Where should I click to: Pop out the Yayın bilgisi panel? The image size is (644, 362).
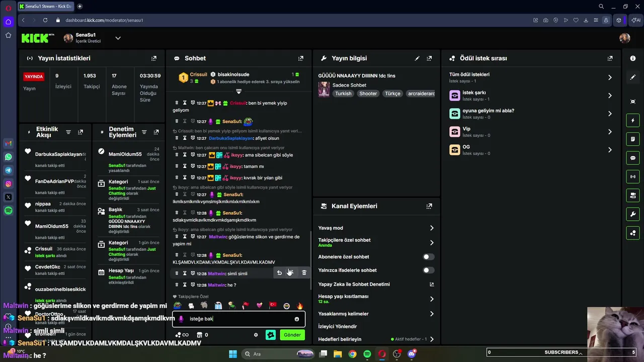click(429, 58)
